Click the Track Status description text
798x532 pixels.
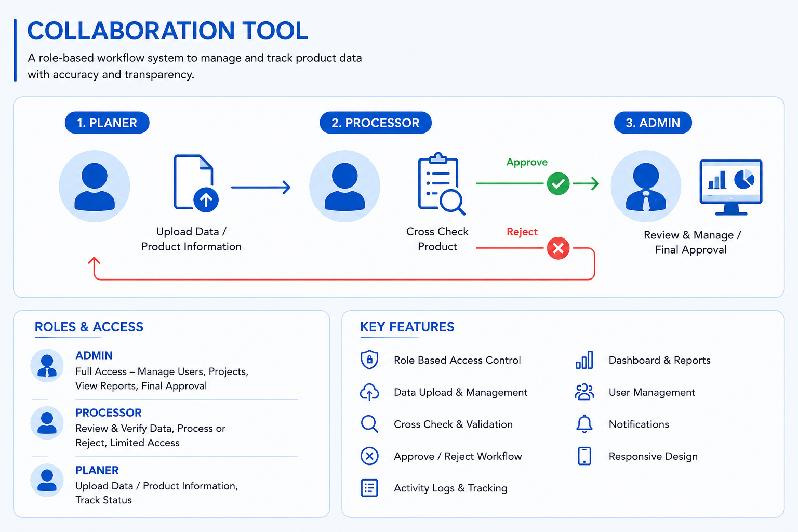pyautogui.click(x=104, y=500)
